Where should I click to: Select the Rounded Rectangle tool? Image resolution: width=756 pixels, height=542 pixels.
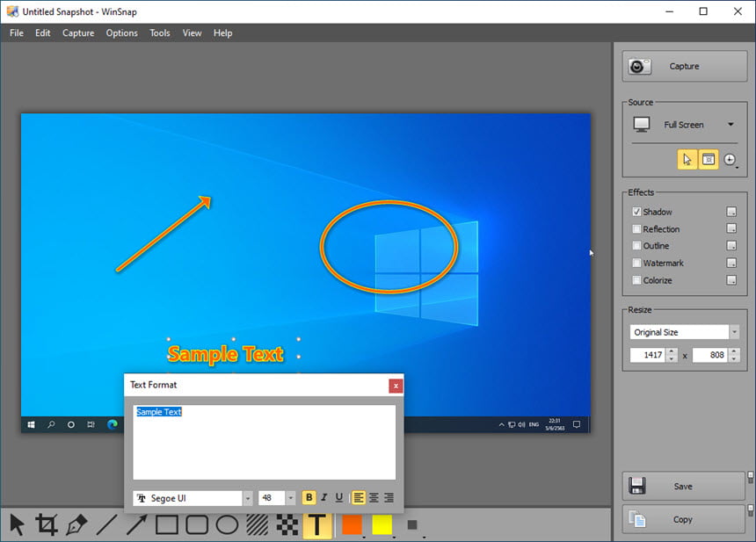coord(197,524)
